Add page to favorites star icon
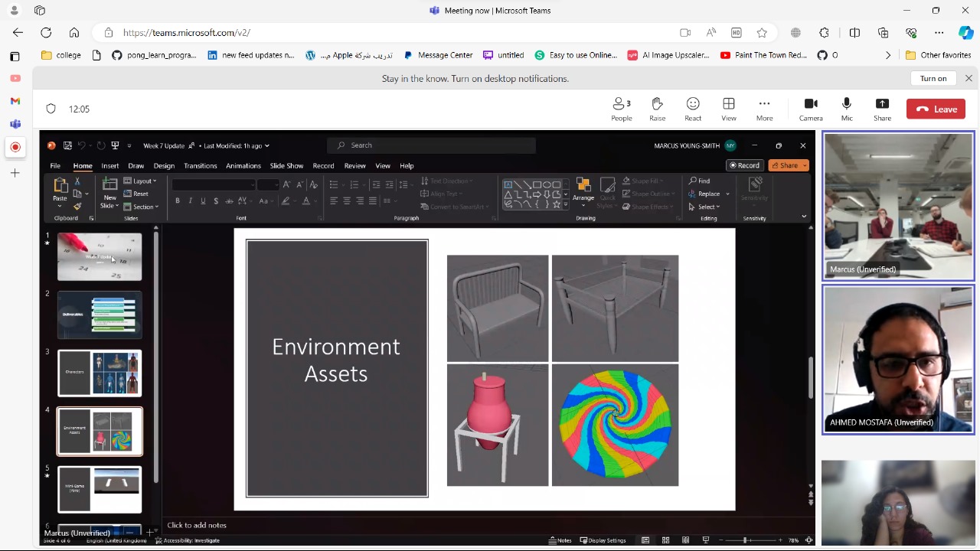 [x=762, y=33]
